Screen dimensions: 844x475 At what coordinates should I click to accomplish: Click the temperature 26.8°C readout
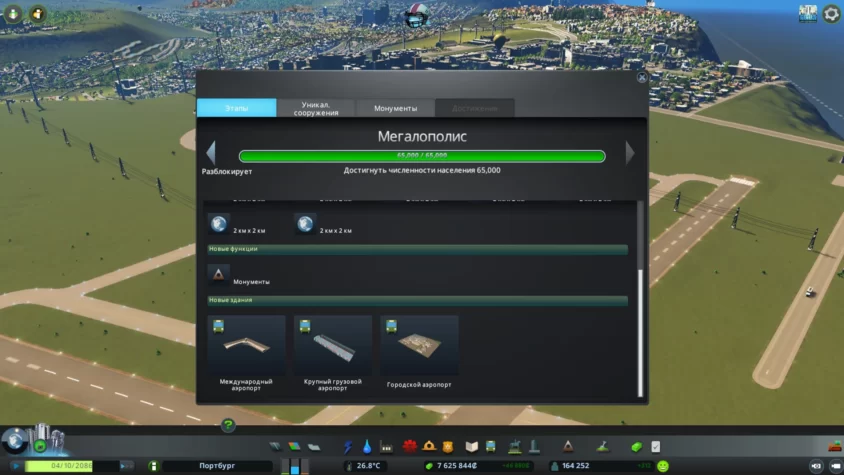point(368,466)
